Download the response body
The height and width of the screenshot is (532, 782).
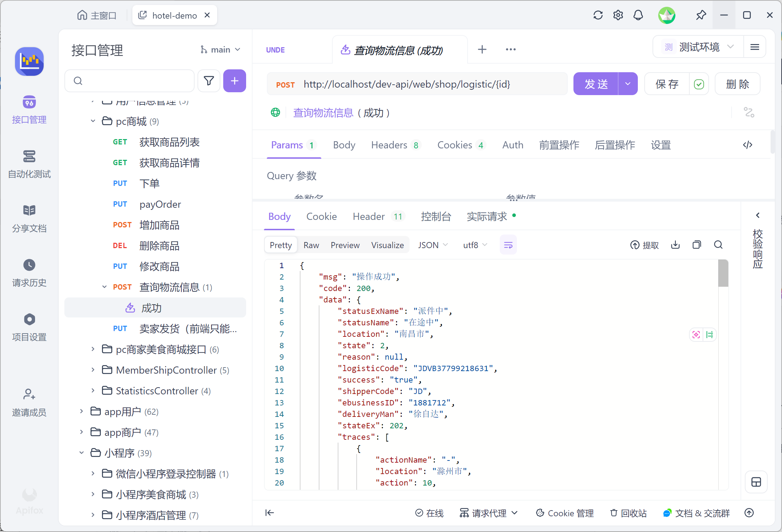click(x=675, y=245)
